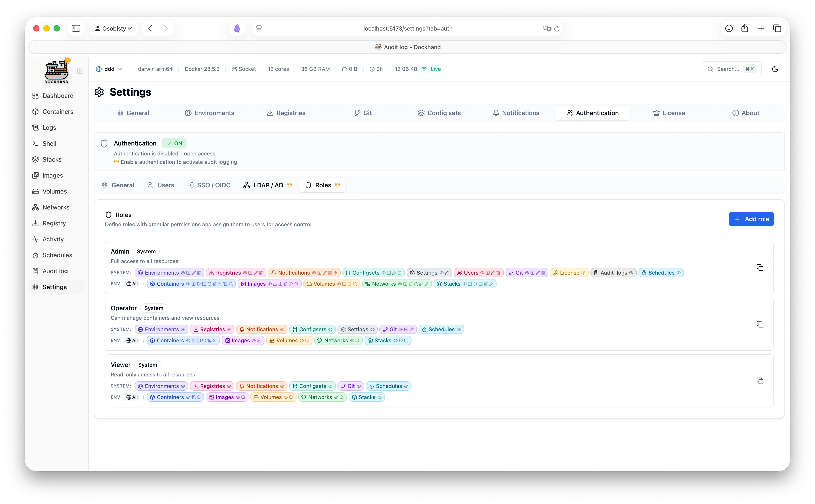Viewport: 815px width, 504px height.
Task: Duplicate the Viewer role via its copy icon
Action: tap(760, 381)
